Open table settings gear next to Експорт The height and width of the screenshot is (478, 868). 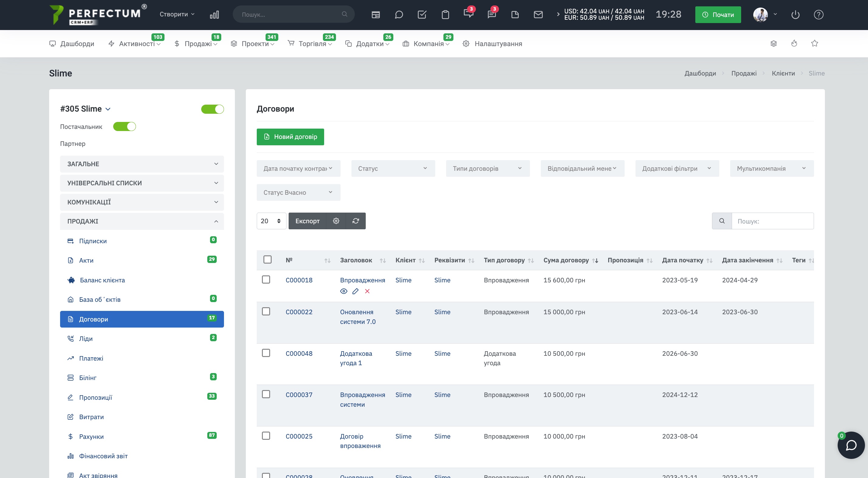(x=336, y=221)
